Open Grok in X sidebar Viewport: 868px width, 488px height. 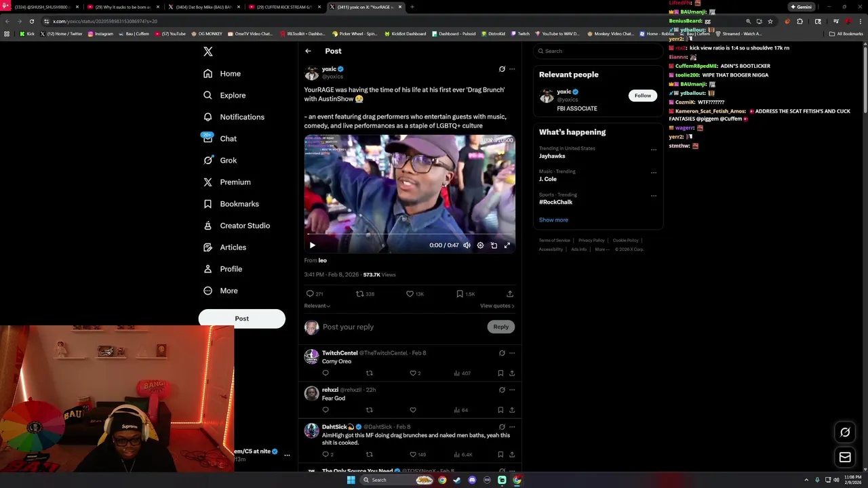tap(220, 161)
